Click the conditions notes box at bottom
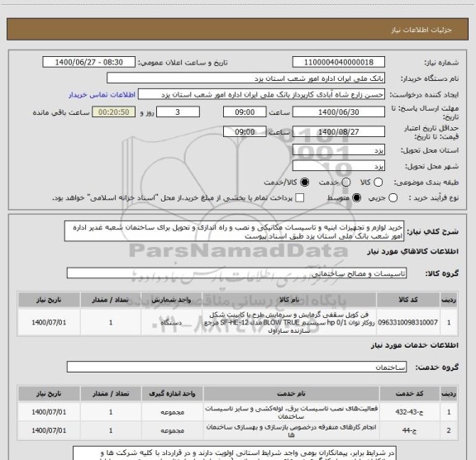Screen dimensions: 476x460 [x=235, y=453]
